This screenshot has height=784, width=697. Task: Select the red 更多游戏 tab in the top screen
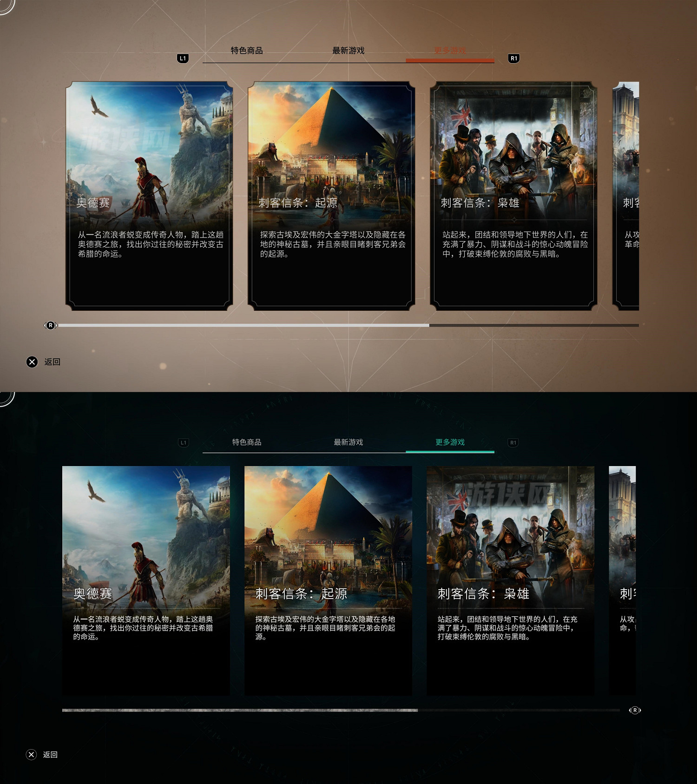pos(450,50)
